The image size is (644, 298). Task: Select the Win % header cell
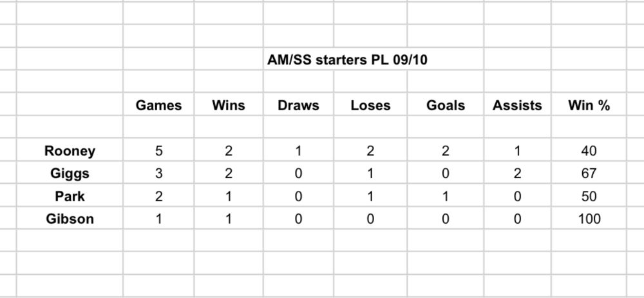[x=589, y=105]
